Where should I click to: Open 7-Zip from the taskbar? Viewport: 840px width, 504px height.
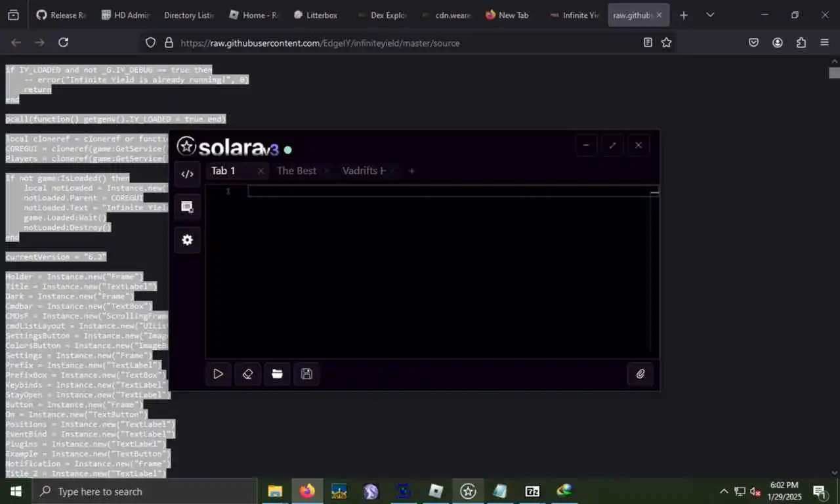532,491
